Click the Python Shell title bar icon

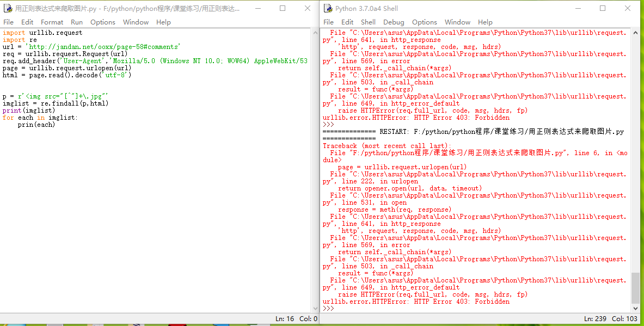pos(328,9)
